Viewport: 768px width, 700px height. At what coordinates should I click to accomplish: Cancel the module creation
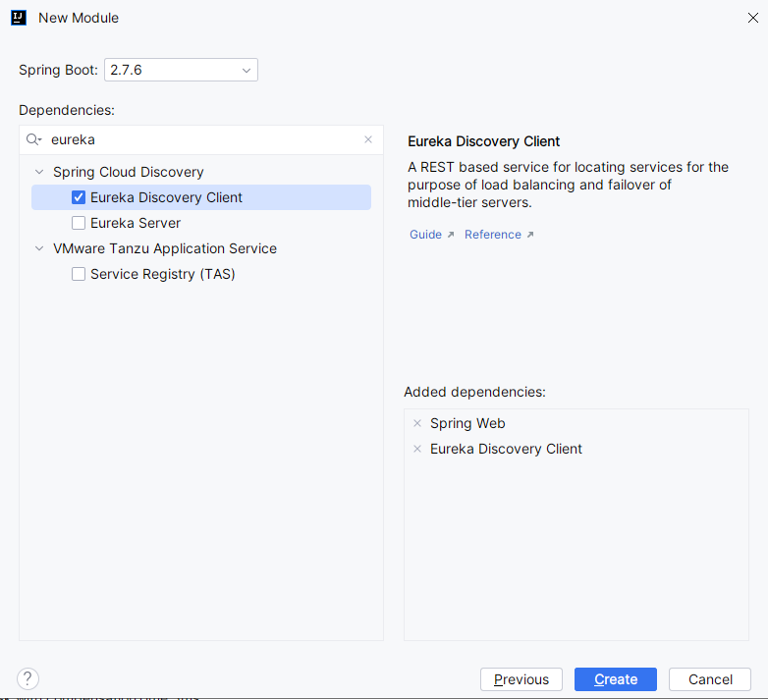pyautogui.click(x=709, y=679)
